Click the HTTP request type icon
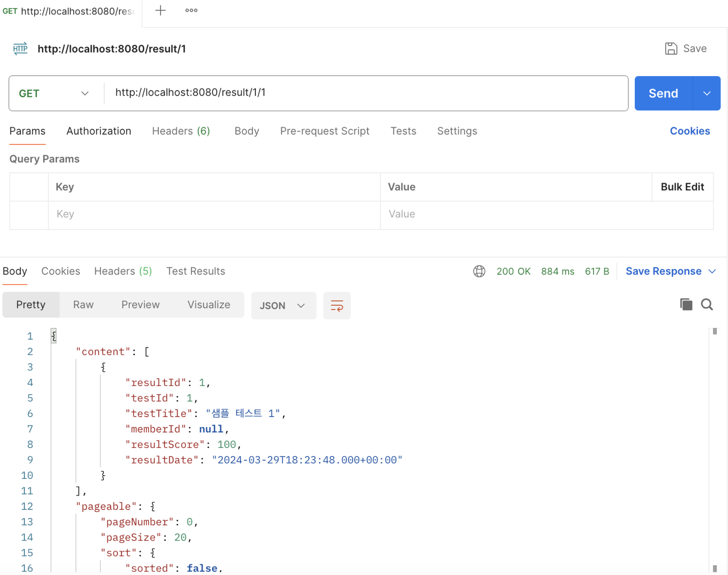Image resolution: width=728 pixels, height=575 pixels. [x=20, y=48]
